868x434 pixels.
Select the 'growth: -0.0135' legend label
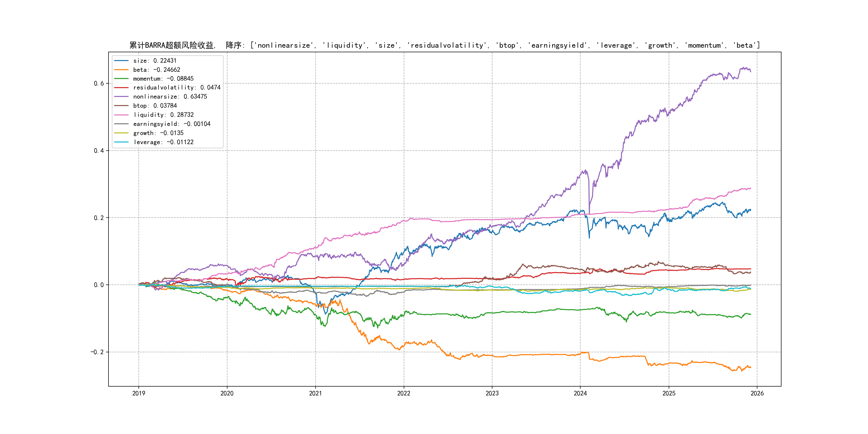(158, 133)
